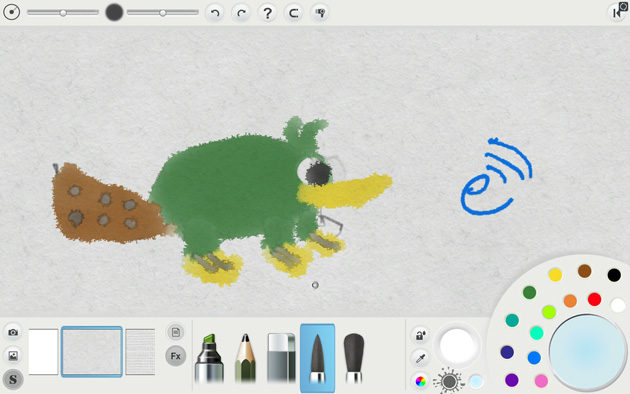The image size is (630, 394).
Task: Activate the eyedropper color picker
Action: (420, 358)
